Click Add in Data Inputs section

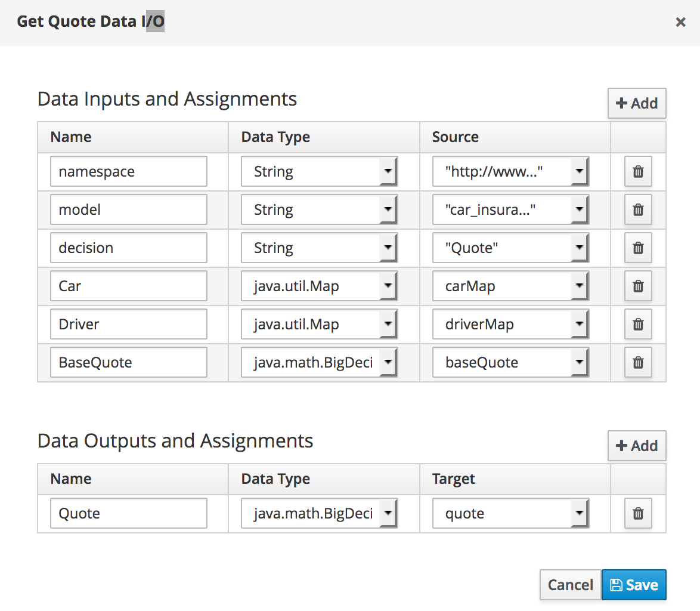pyautogui.click(x=636, y=103)
